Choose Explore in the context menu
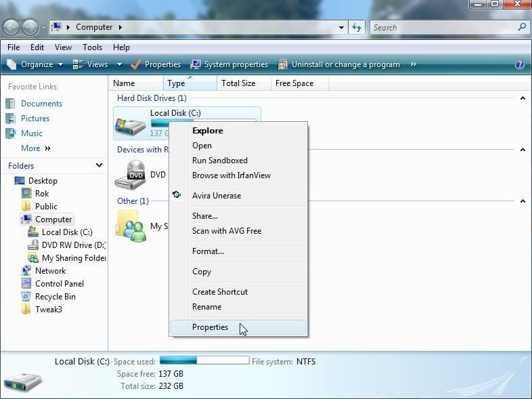 (238, 131)
